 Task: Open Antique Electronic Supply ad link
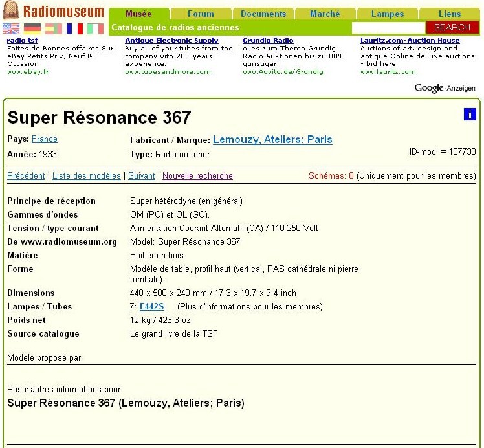pos(171,40)
